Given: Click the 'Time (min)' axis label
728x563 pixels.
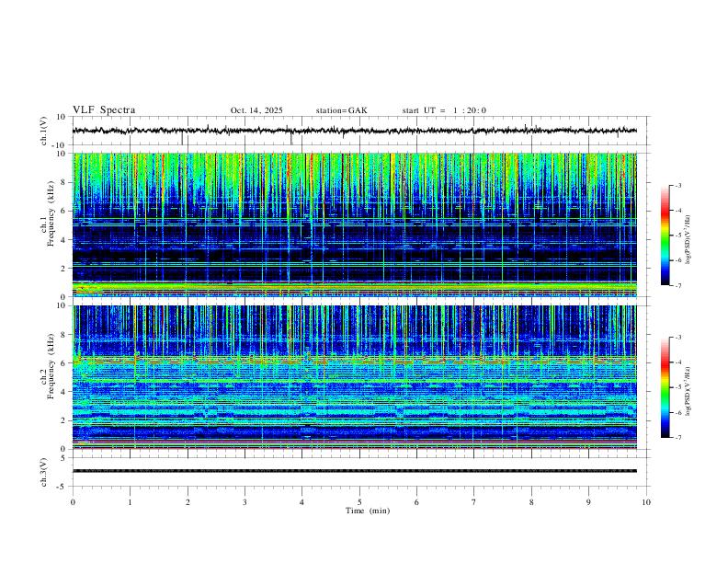Looking at the screenshot, I should [368, 511].
